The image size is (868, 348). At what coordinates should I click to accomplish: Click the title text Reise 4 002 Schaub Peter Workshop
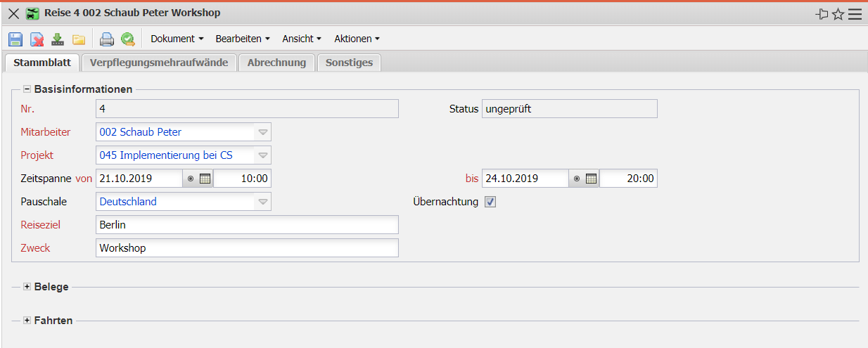[x=132, y=13]
